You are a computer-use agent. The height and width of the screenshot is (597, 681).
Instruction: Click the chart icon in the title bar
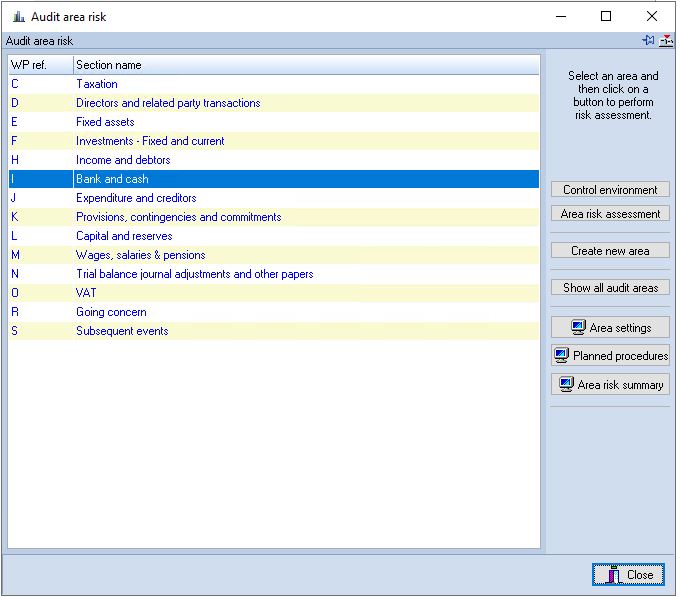click(19, 17)
